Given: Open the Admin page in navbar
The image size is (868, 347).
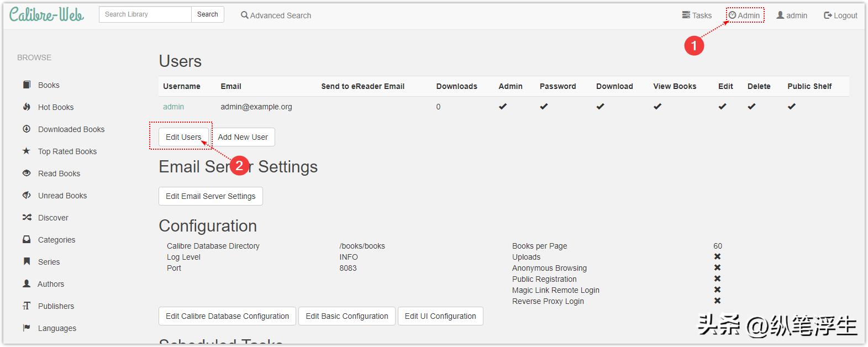Looking at the screenshot, I should pyautogui.click(x=744, y=15).
